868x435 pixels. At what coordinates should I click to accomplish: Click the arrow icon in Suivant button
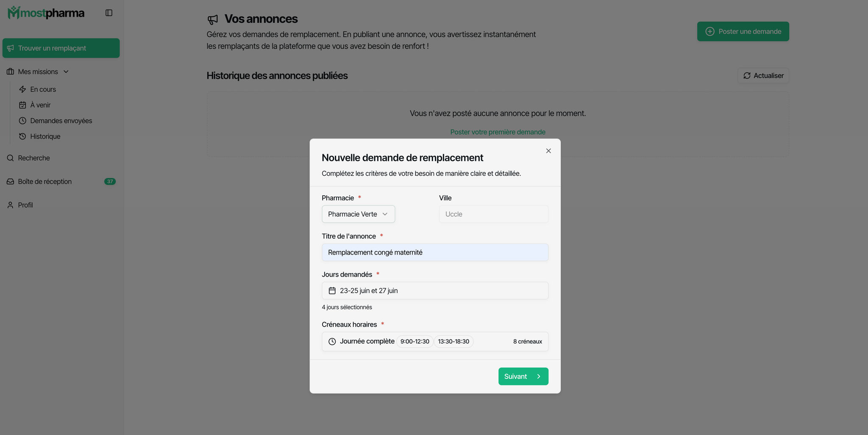coord(539,377)
